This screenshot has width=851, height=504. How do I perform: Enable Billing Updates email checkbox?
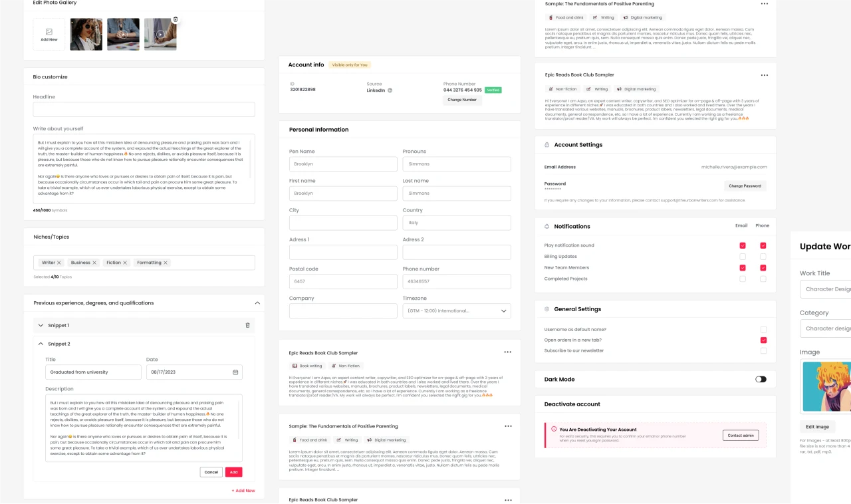click(x=743, y=257)
